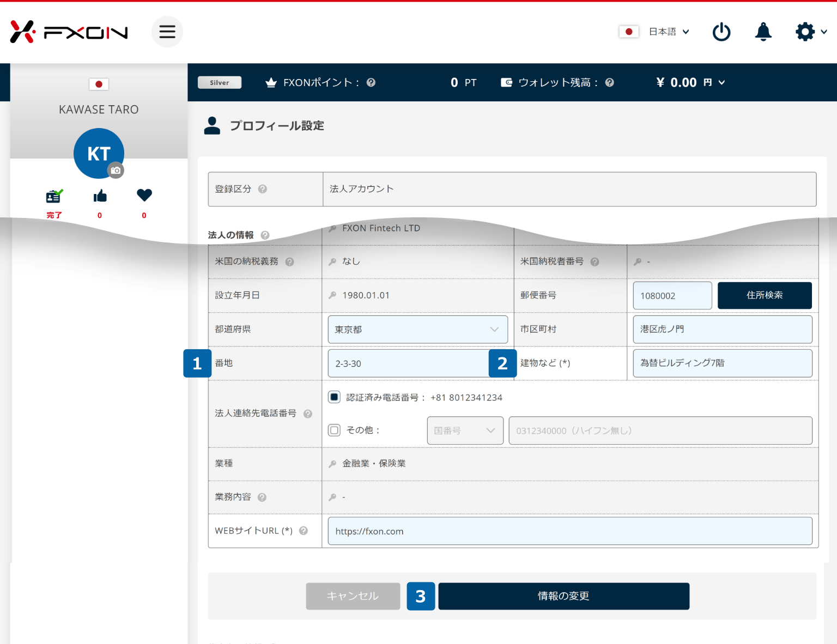Click the FXON logo

point(69,32)
